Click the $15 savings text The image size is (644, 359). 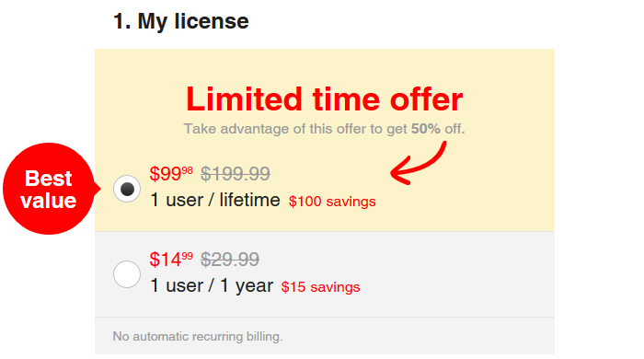click(x=320, y=287)
